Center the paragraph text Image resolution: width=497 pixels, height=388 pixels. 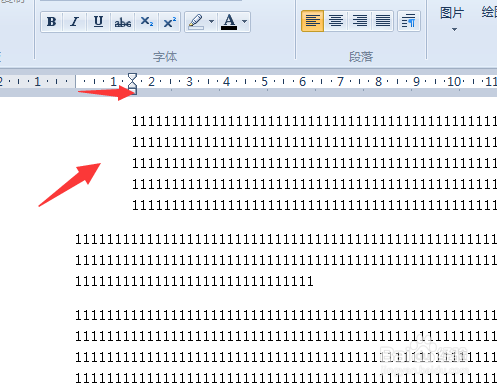click(x=336, y=21)
